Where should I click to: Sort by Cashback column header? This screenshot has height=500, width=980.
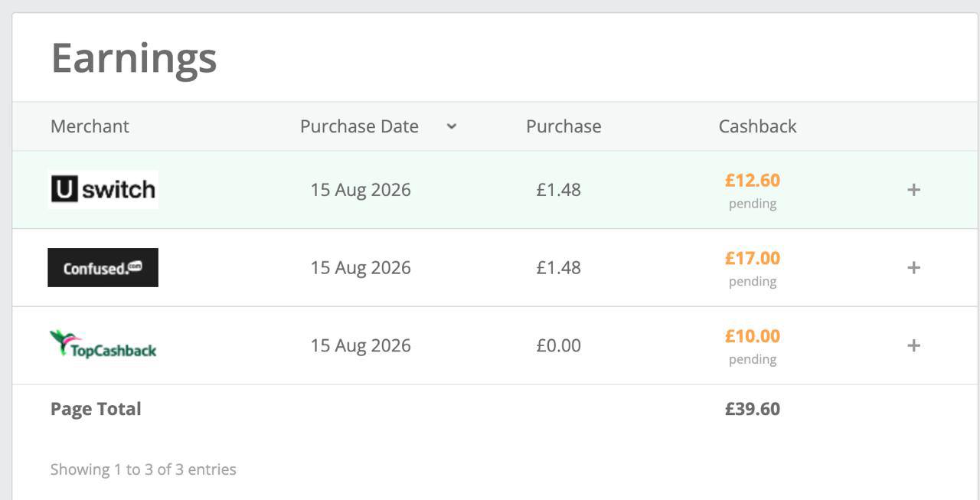pos(757,126)
